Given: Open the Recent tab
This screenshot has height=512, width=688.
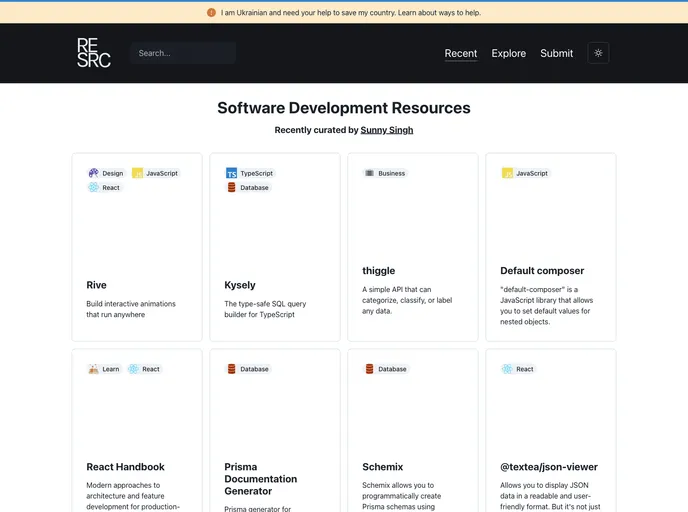Looking at the screenshot, I should tap(461, 54).
